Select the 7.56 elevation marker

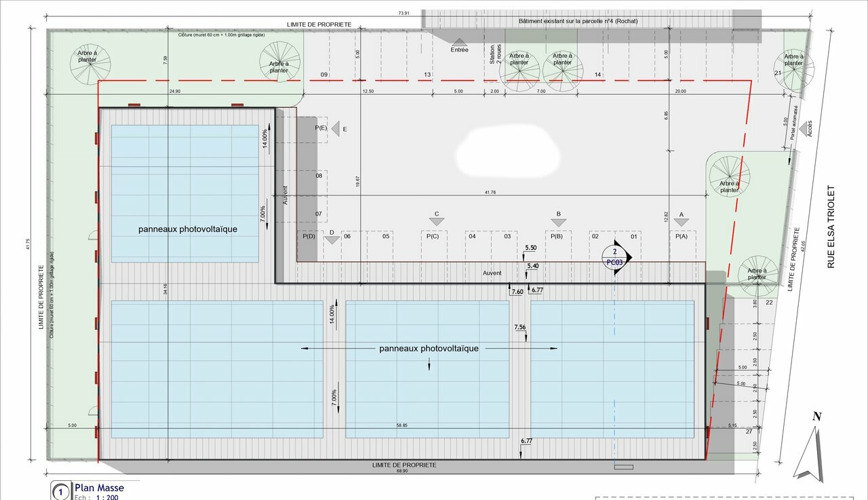point(520,327)
